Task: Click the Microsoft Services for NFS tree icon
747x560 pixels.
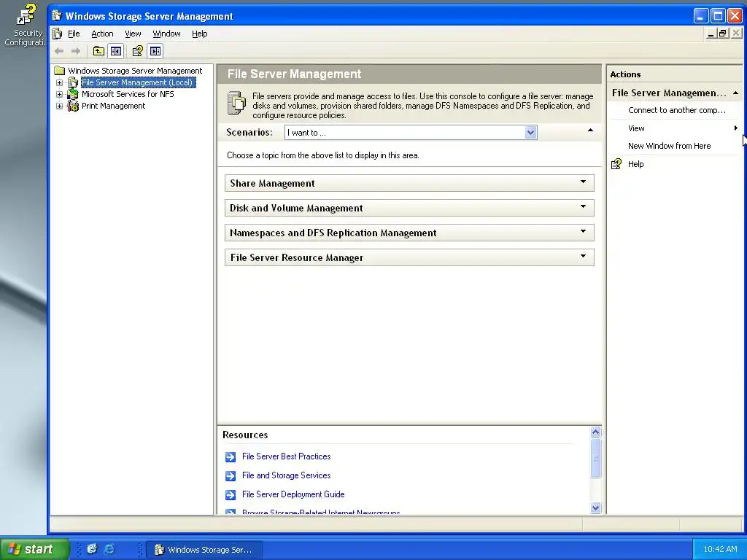Action: 73,94
